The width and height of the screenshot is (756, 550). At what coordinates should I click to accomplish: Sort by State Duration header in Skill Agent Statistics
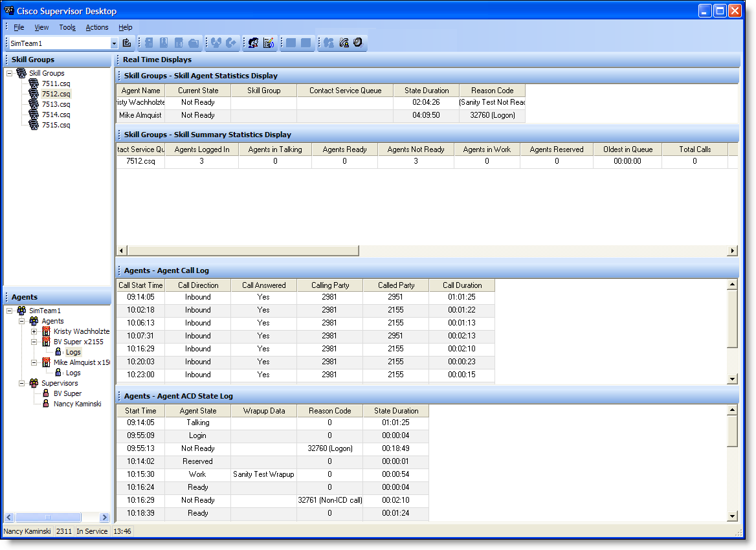pyautogui.click(x=426, y=90)
